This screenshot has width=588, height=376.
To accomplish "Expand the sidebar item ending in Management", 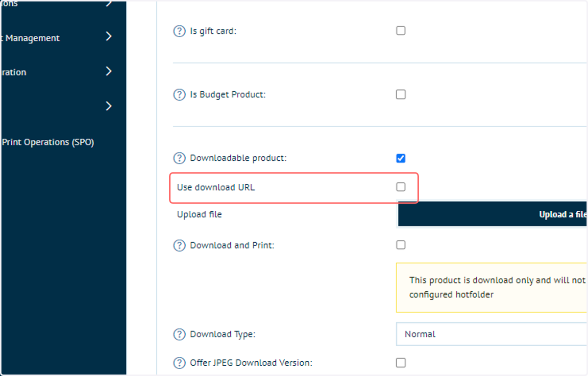I will 109,37.
